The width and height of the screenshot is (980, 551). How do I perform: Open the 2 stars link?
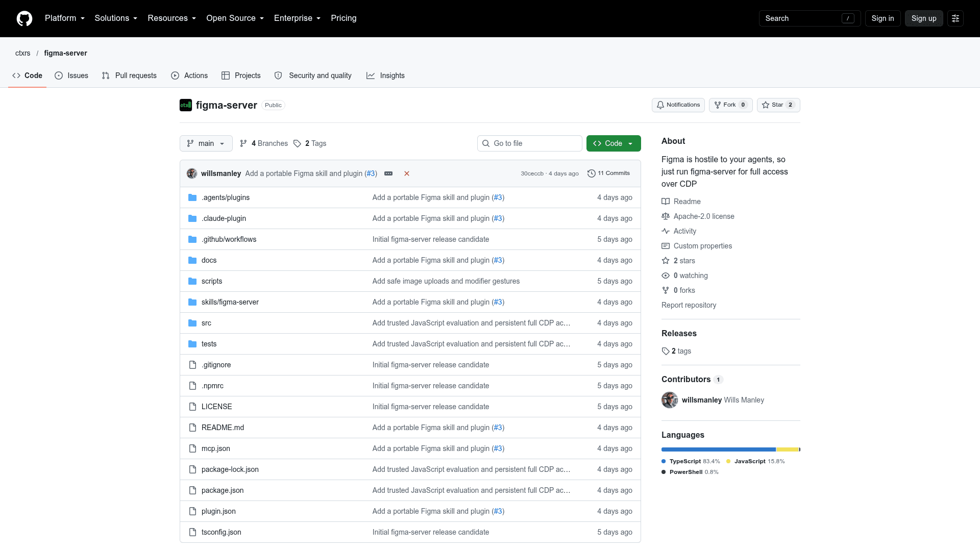click(678, 261)
